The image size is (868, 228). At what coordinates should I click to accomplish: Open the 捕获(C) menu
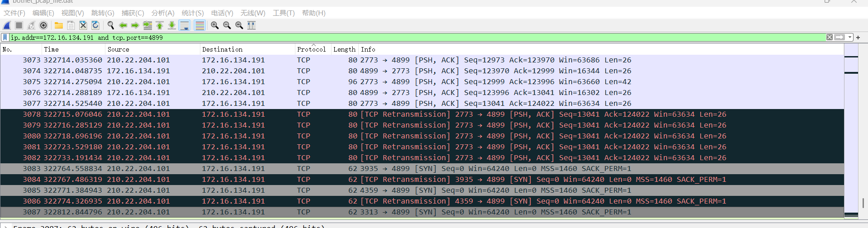[133, 13]
